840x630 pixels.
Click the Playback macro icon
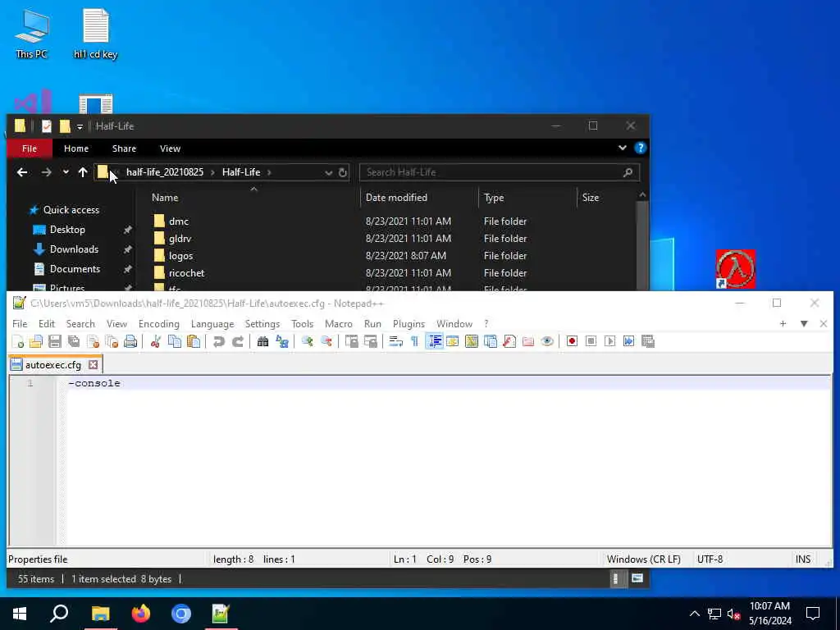pyautogui.click(x=609, y=341)
